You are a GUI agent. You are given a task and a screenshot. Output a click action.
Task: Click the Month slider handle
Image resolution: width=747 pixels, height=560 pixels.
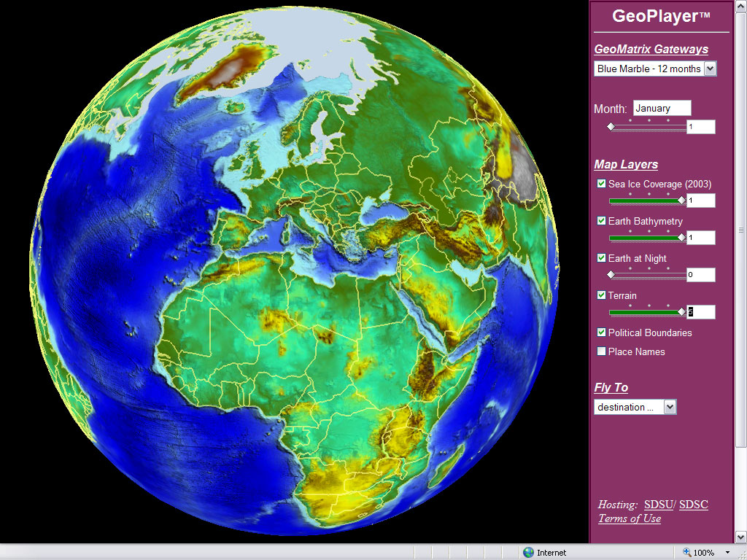[611, 127]
